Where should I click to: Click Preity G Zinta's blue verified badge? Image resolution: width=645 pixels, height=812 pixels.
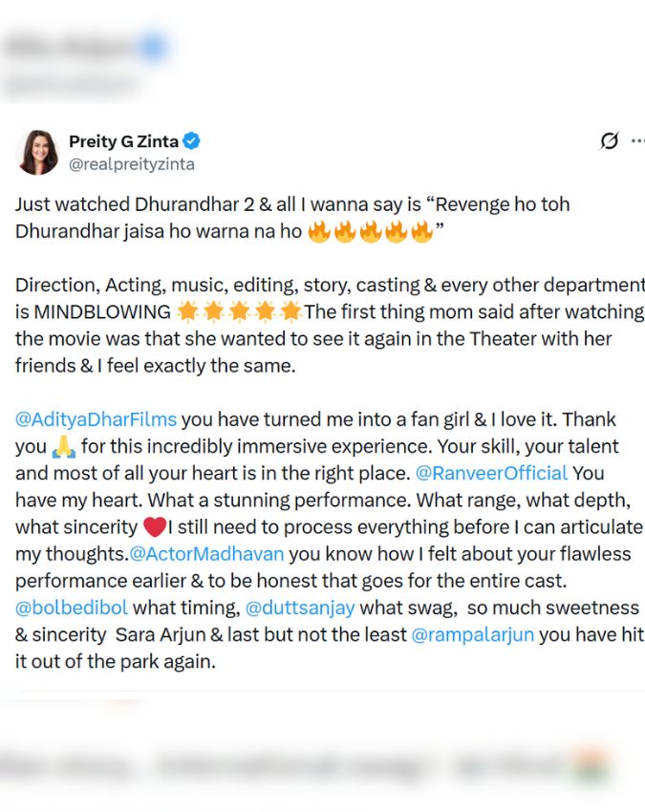pos(192,141)
